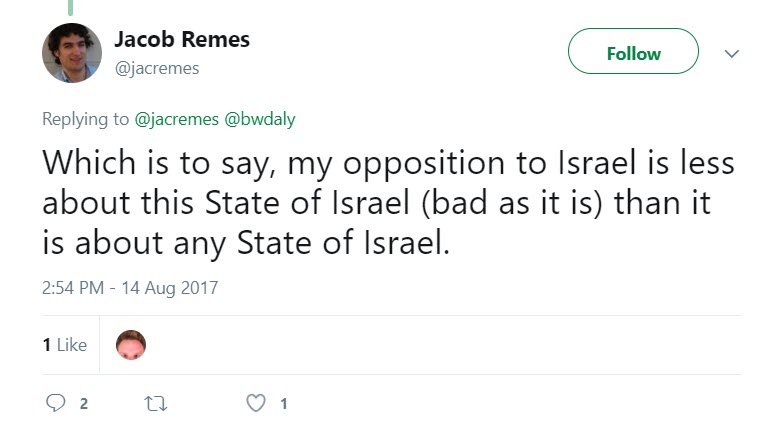Expand the chevron menu beside Follow

pos(732,53)
